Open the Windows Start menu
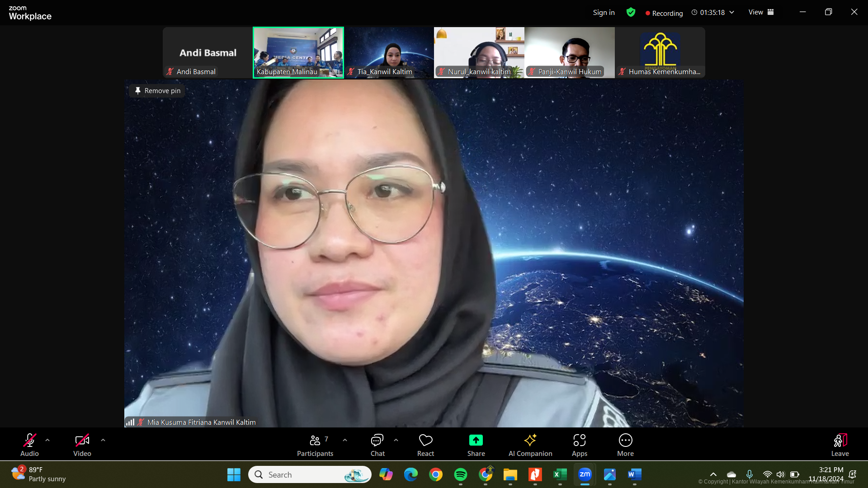Viewport: 868px width, 488px height. pos(234,474)
